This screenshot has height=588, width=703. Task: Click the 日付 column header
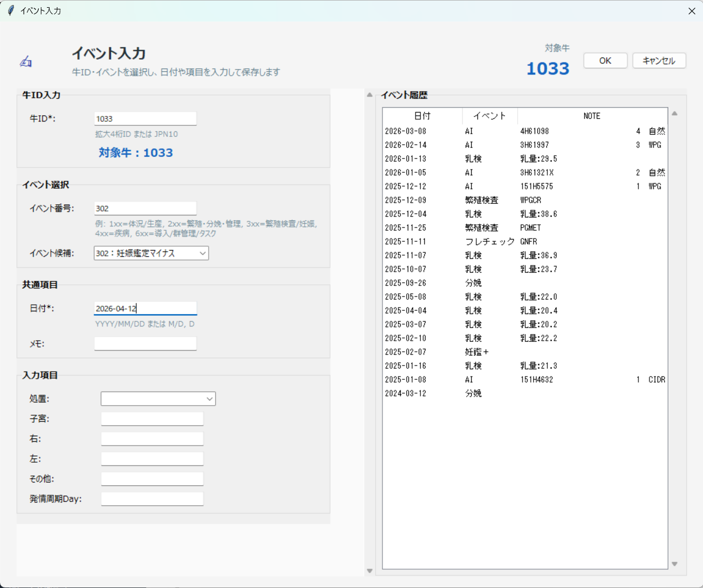click(x=422, y=116)
